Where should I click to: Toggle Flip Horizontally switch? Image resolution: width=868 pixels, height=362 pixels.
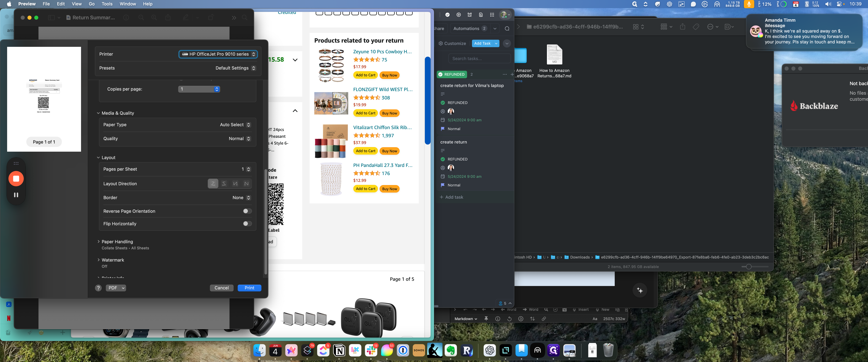(247, 223)
